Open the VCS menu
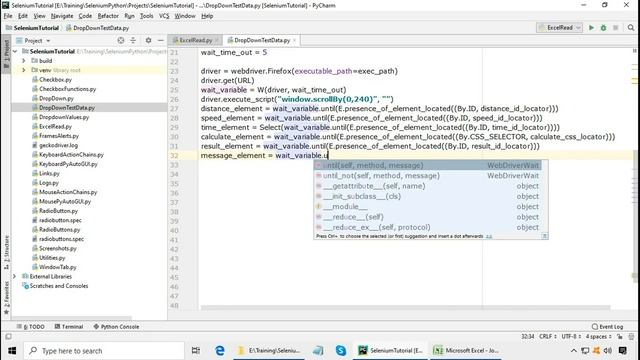 [164, 16]
